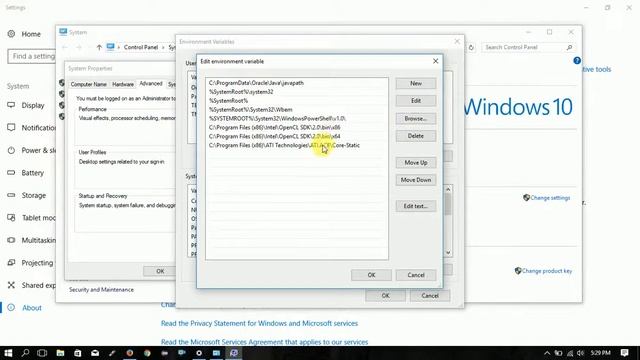
Task: Open Action Center notifications icon
Action: (x=624, y=353)
